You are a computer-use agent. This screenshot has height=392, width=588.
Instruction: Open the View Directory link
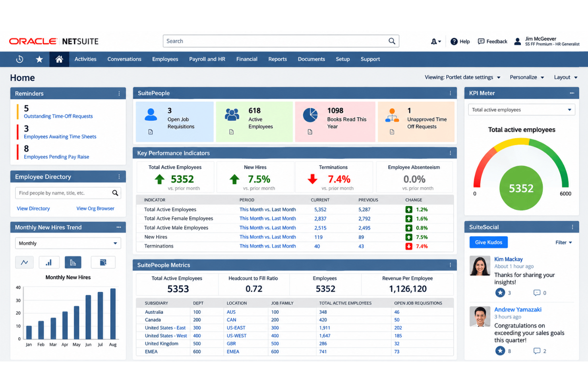point(33,209)
